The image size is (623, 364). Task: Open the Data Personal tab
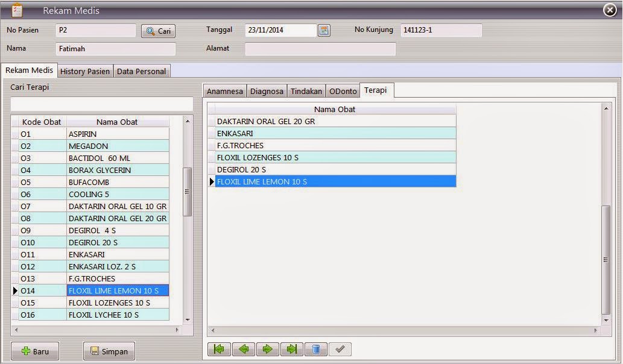(x=142, y=71)
